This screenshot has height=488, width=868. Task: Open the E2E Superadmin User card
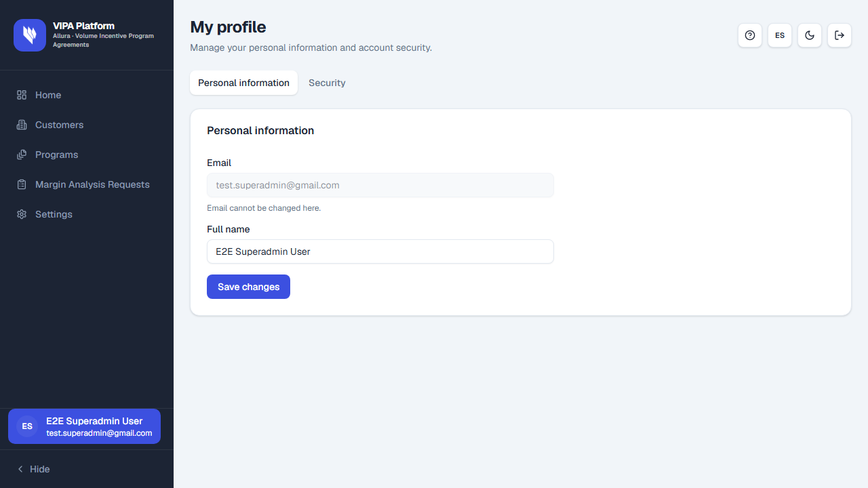pos(84,426)
